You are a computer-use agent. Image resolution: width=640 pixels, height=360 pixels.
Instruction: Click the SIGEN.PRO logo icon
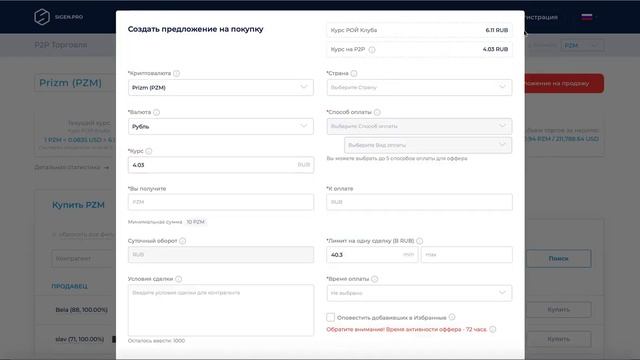pyautogui.click(x=42, y=17)
